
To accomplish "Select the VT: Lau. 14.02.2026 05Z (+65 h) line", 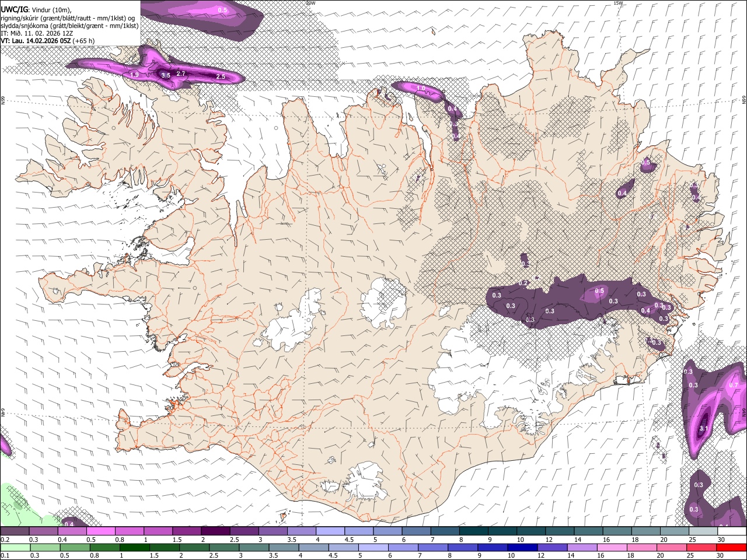I will pos(48,41).
